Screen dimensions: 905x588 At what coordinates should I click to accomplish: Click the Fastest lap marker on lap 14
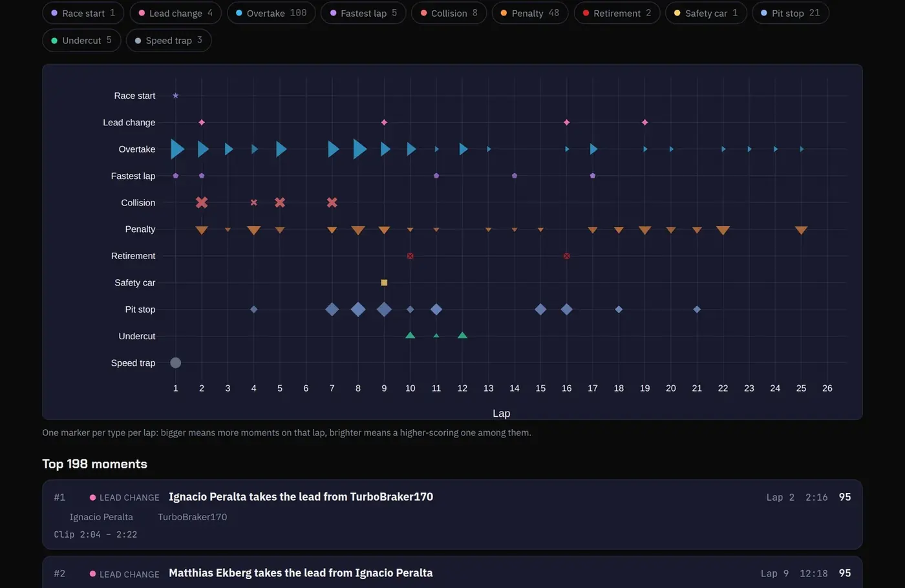click(515, 176)
